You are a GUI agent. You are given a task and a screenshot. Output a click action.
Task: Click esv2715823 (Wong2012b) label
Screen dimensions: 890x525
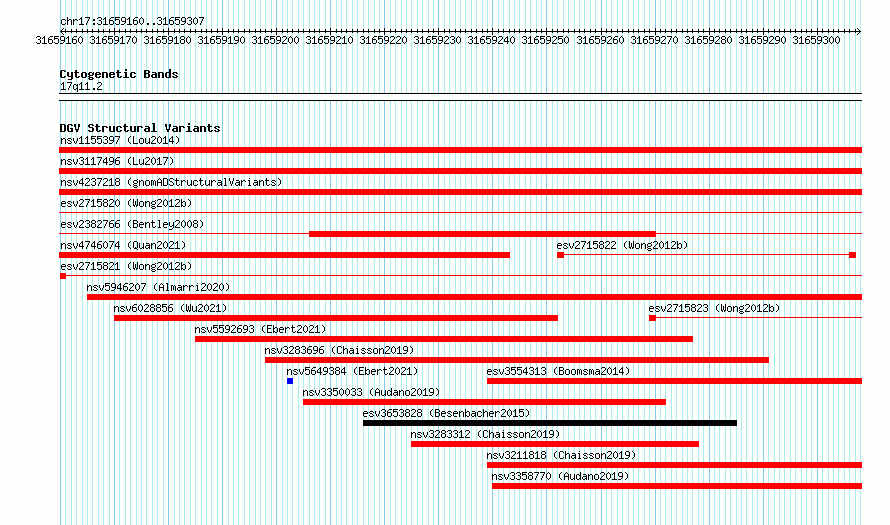(x=714, y=308)
